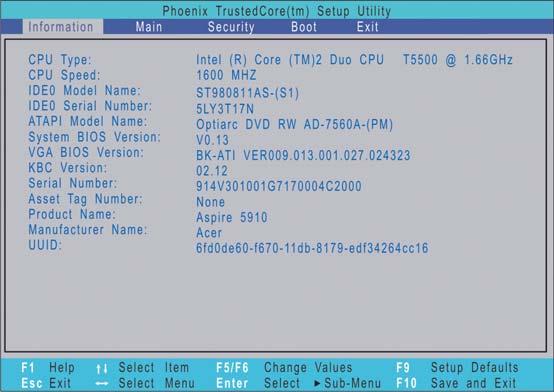Image resolution: width=554 pixels, height=392 pixels.
Task: Click the CPU Speed label
Action: [64, 75]
